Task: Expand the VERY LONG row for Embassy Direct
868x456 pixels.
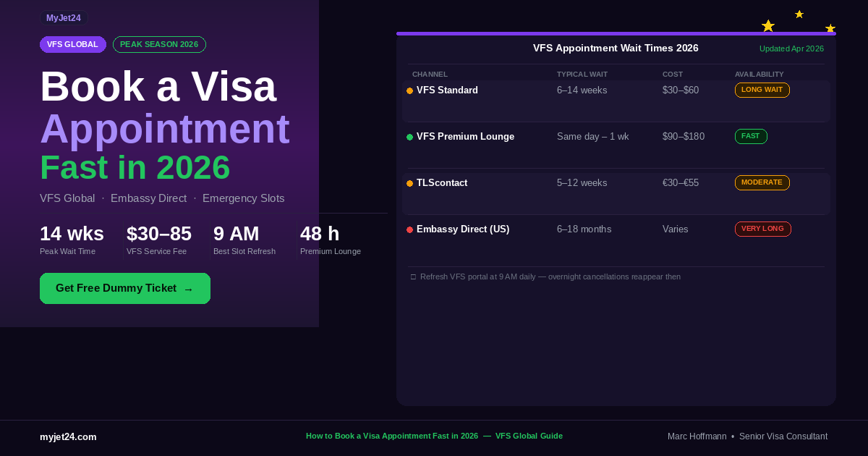Action: point(762,229)
